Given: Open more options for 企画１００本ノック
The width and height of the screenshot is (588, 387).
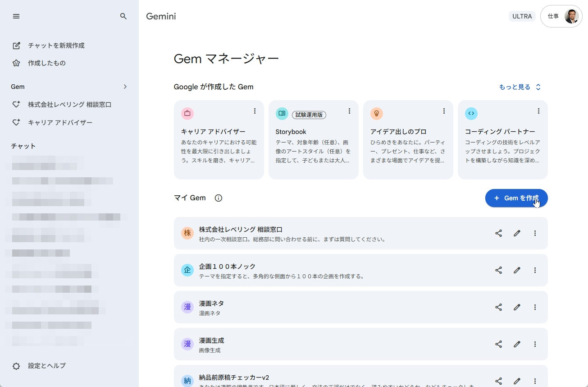Looking at the screenshot, I should pyautogui.click(x=535, y=270).
